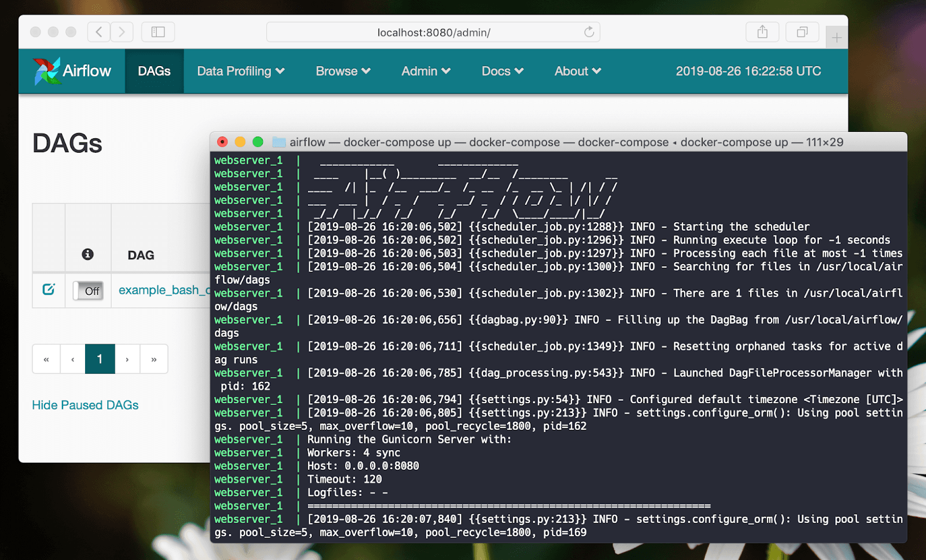This screenshot has width=926, height=560.
Task: Click the folder icon in the terminal title bar
Action: click(x=280, y=141)
